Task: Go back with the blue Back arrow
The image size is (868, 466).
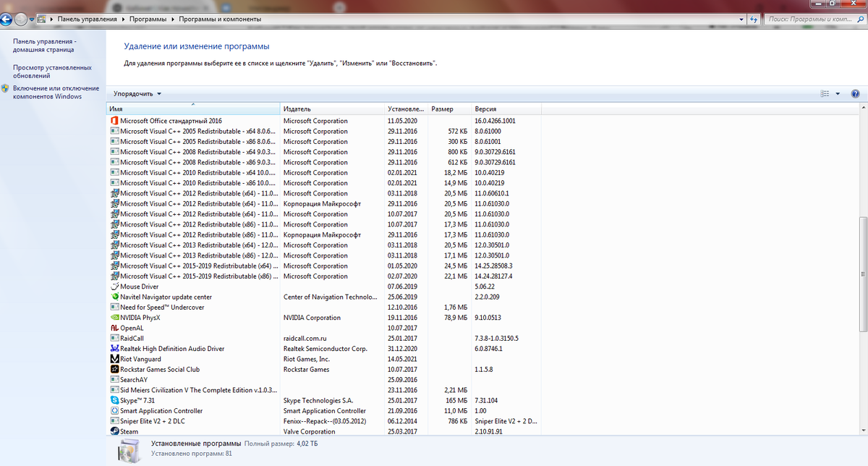Action: [x=7, y=19]
